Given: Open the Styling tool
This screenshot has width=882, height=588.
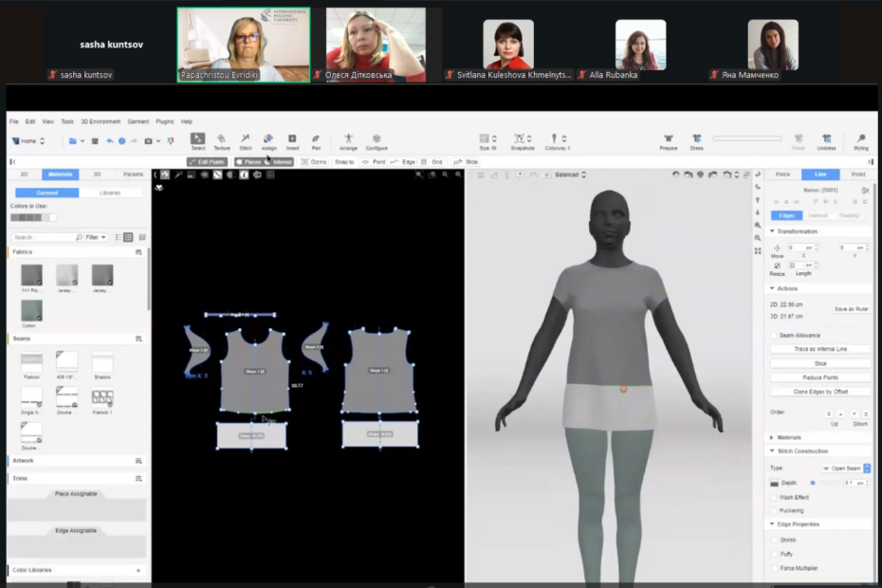Looking at the screenshot, I should [x=860, y=140].
